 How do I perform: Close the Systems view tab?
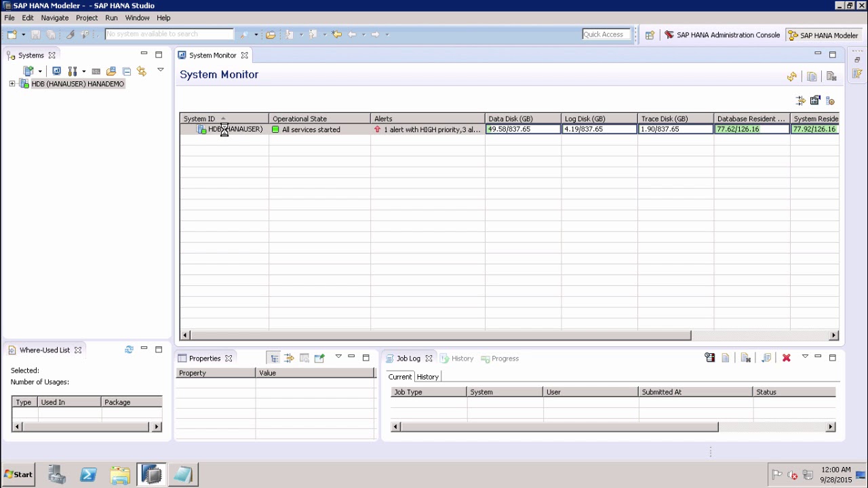[52, 56]
